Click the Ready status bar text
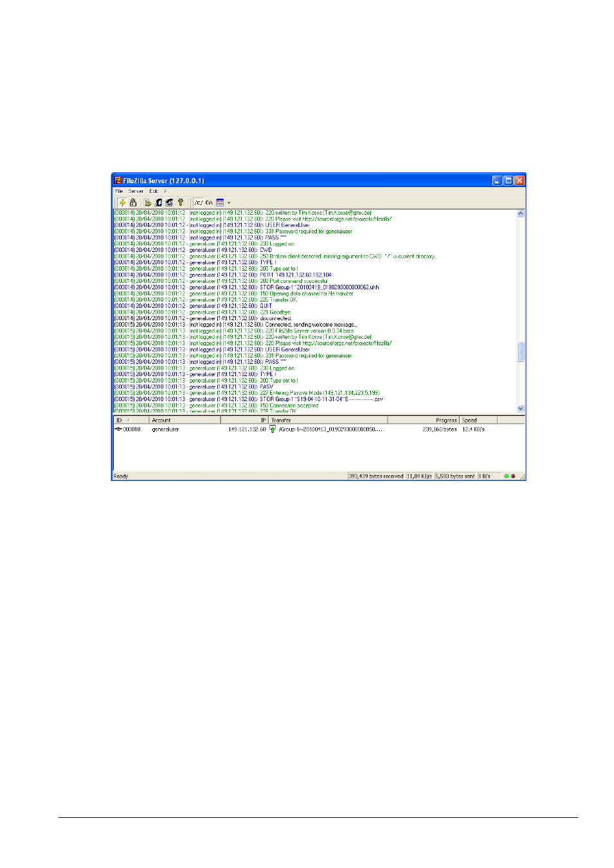This screenshot has height=868, width=614. click(121, 476)
